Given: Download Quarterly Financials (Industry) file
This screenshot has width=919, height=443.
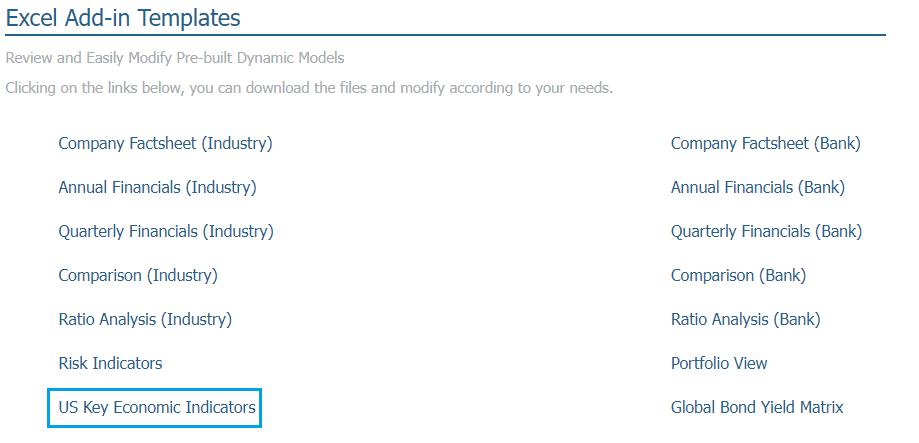Looking at the screenshot, I should (166, 231).
